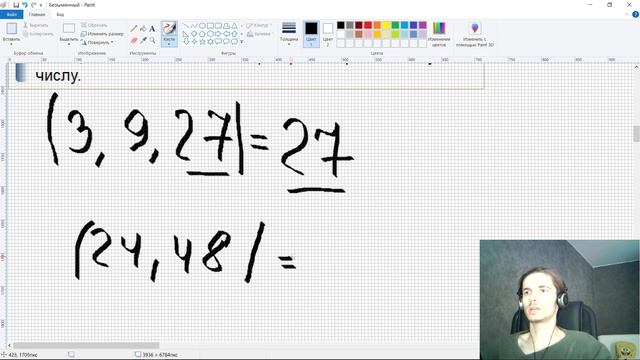
Task: Click the Crop tool
Action: tap(94, 25)
